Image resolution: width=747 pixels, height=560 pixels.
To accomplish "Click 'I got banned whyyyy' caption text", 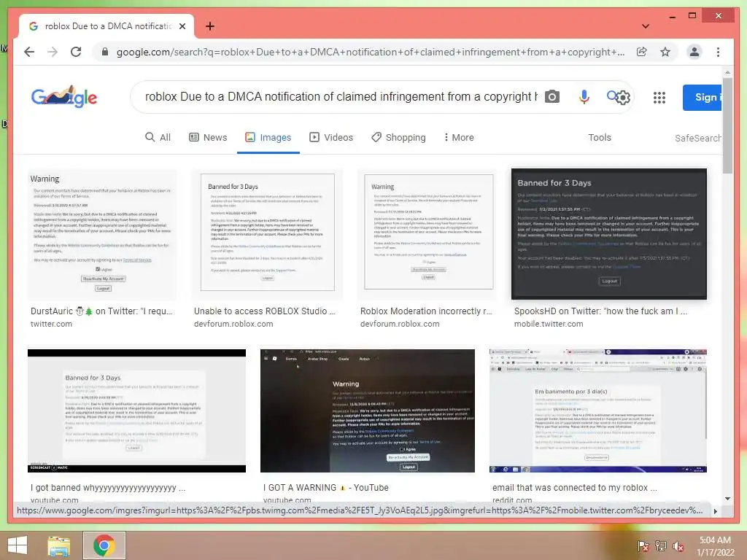I will 108,488.
